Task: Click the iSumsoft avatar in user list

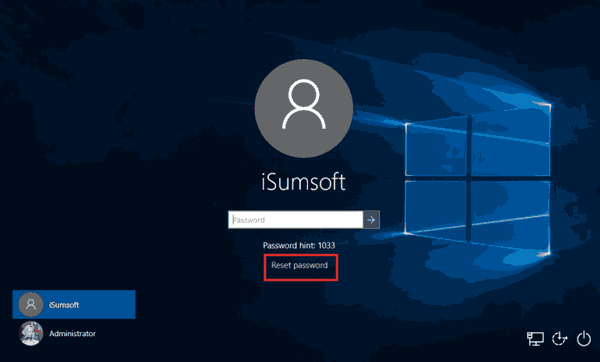Action: 31,305
